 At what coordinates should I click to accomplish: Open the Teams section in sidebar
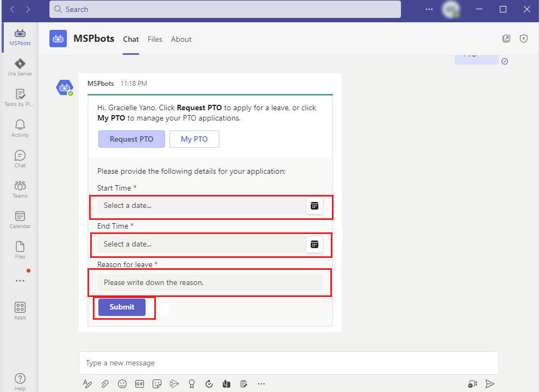(20, 189)
